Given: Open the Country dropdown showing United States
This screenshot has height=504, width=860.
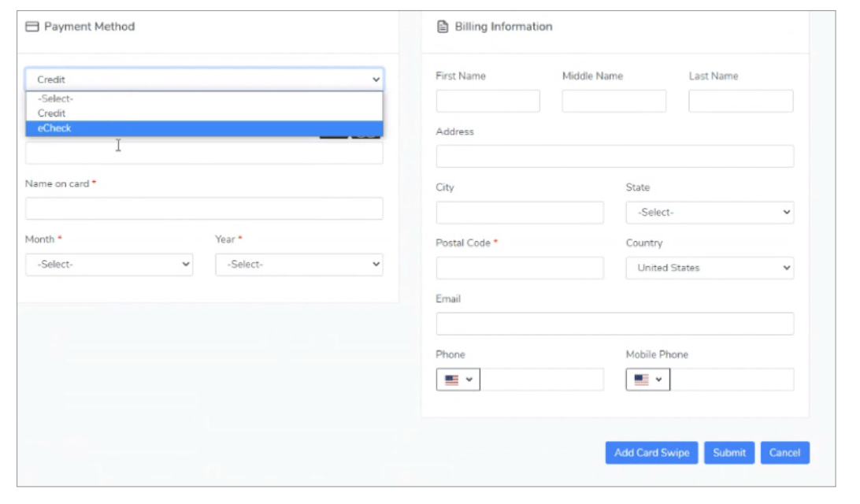Looking at the screenshot, I should pos(709,268).
